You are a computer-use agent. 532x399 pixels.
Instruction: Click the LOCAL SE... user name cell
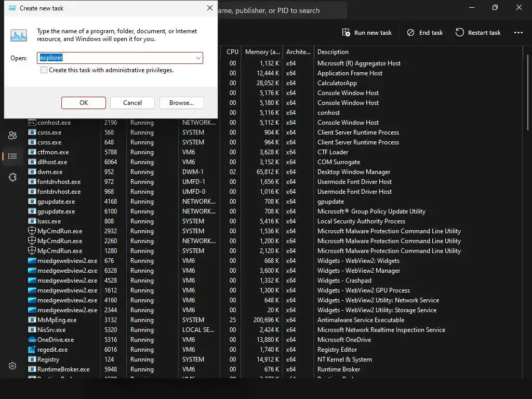click(198, 330)
